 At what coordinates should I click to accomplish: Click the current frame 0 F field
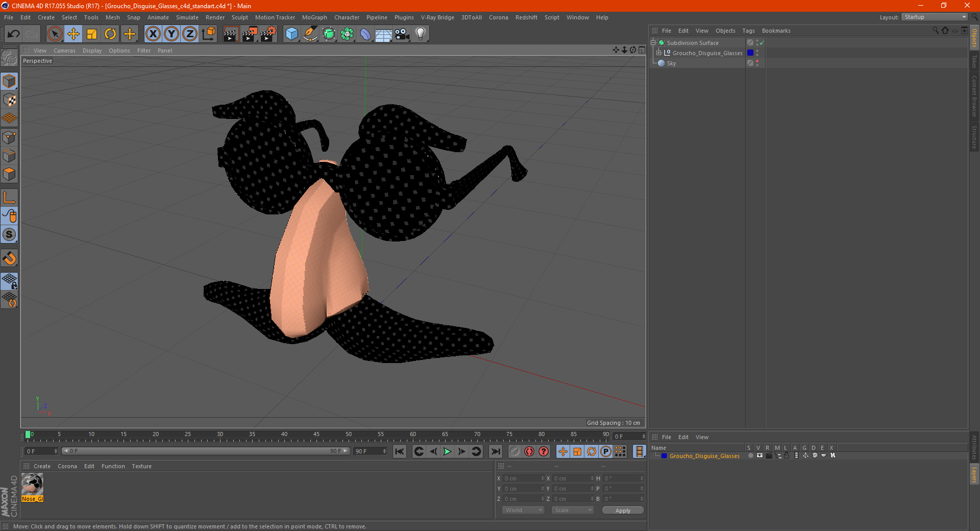click(x=41, y=451)
